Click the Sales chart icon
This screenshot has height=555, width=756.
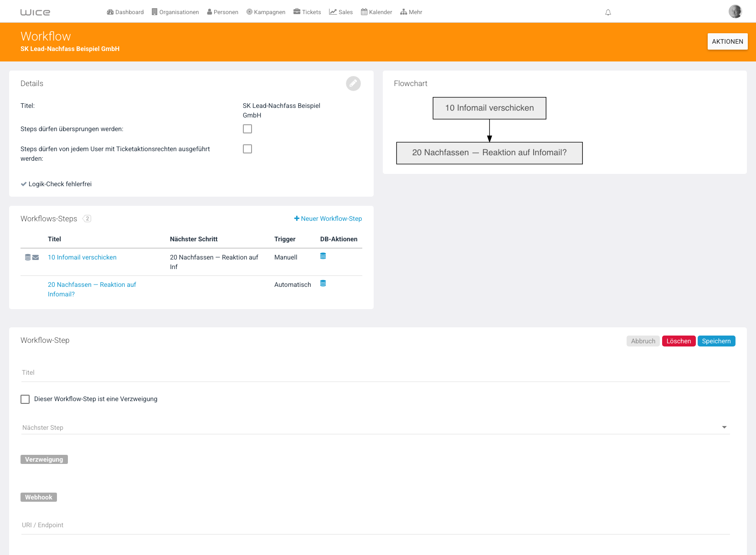pyautogui.click(x=333, y=12)
